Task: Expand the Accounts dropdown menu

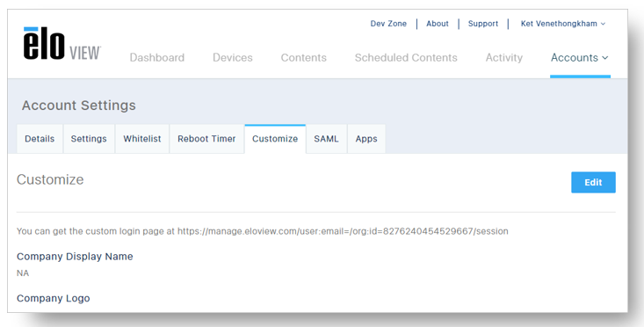Action: pos(580,57)
